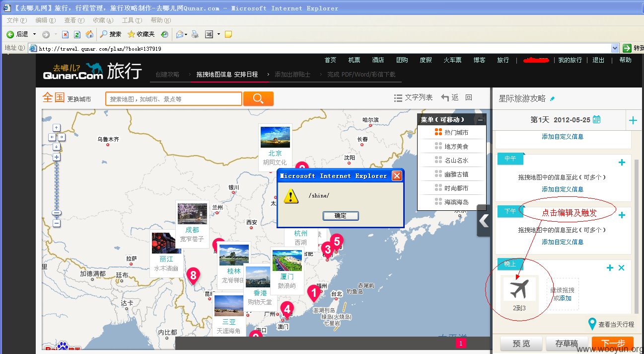Open the IE 搜索 search tool

click(110, 34)
